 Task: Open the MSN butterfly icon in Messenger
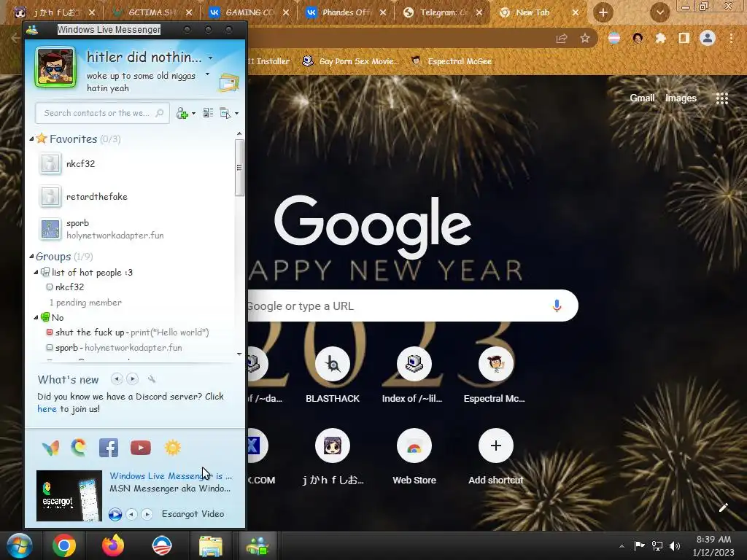coord(50,448)
